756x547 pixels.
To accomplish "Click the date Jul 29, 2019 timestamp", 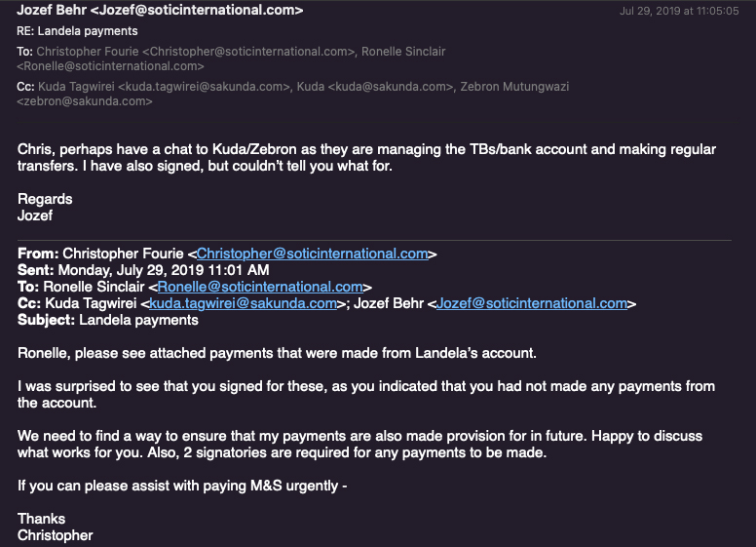I will pyautogui.click(x=679, y=11).
